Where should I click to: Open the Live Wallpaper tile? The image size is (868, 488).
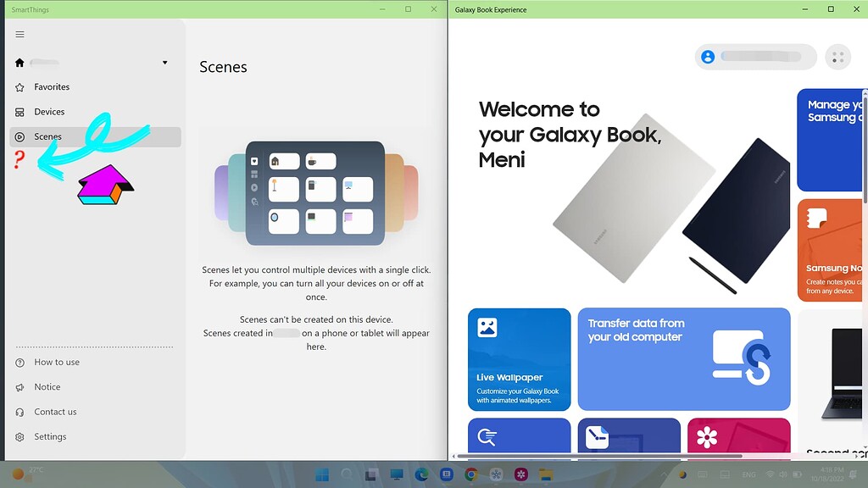click(x=519, y=359)
